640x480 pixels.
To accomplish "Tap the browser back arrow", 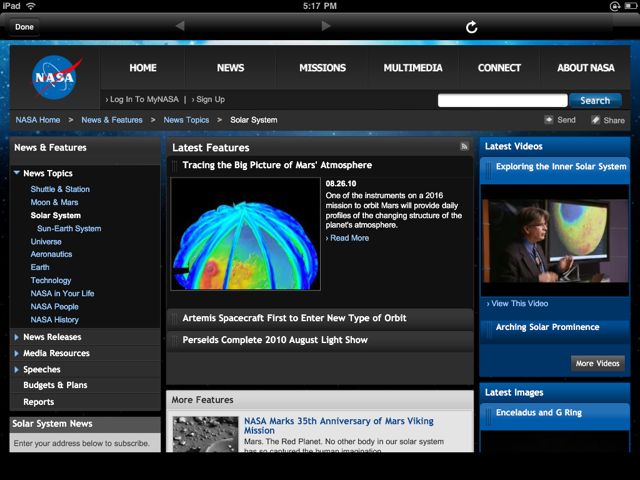I will tap(180, 26).
